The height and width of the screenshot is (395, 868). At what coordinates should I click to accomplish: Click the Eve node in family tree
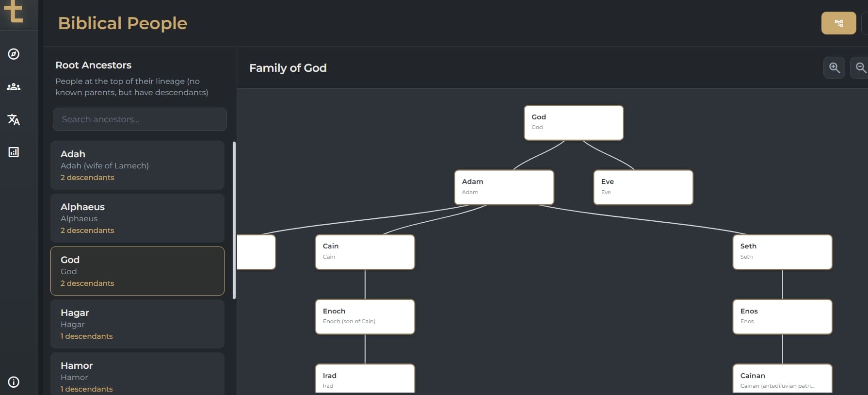click(x=643, y=187)
